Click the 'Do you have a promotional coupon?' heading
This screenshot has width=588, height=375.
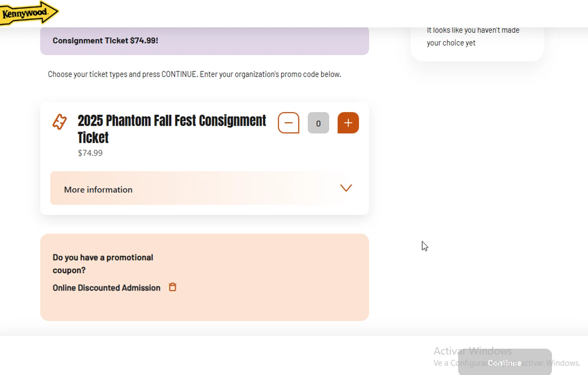103,264
